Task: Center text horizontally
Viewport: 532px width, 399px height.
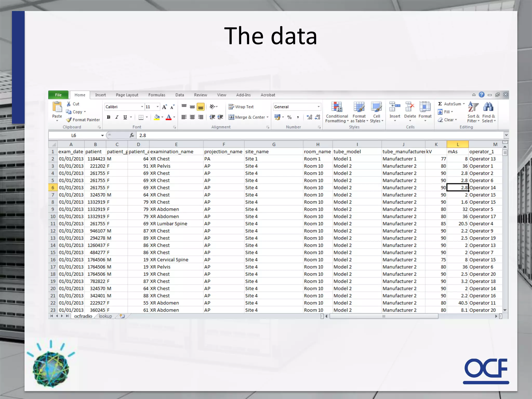Action: (192, 117)
